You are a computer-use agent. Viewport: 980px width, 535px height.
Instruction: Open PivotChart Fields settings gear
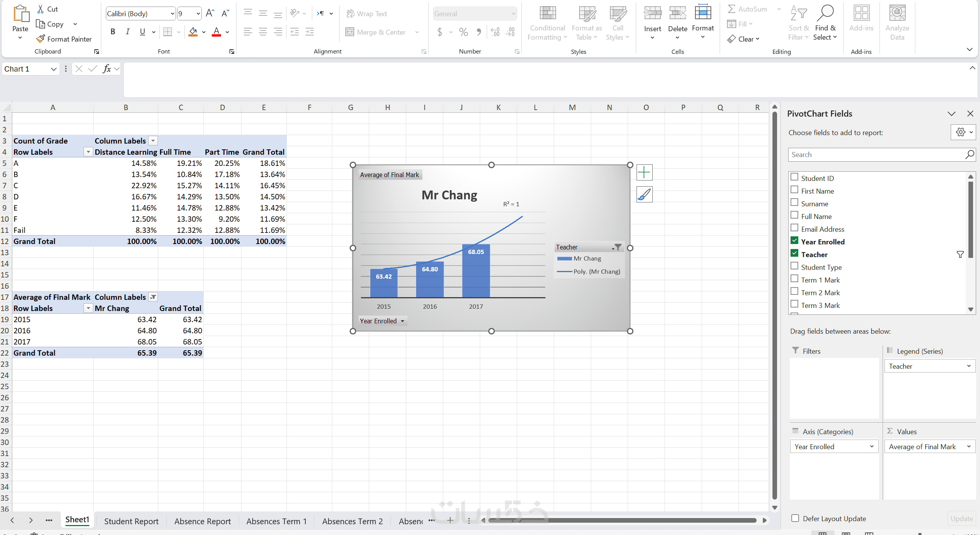tap(960, 132)
